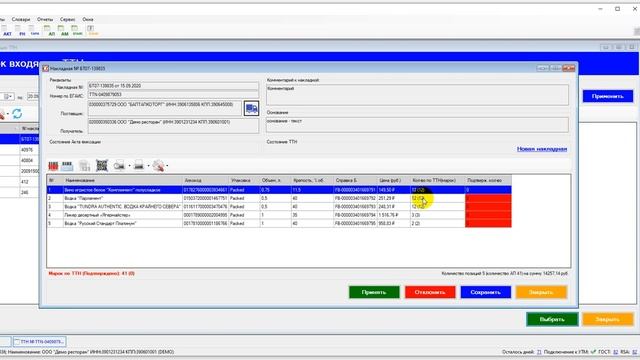Open dropdown arrow next to search icon
This screenshot has height=360, width=640.
[167, 166]
